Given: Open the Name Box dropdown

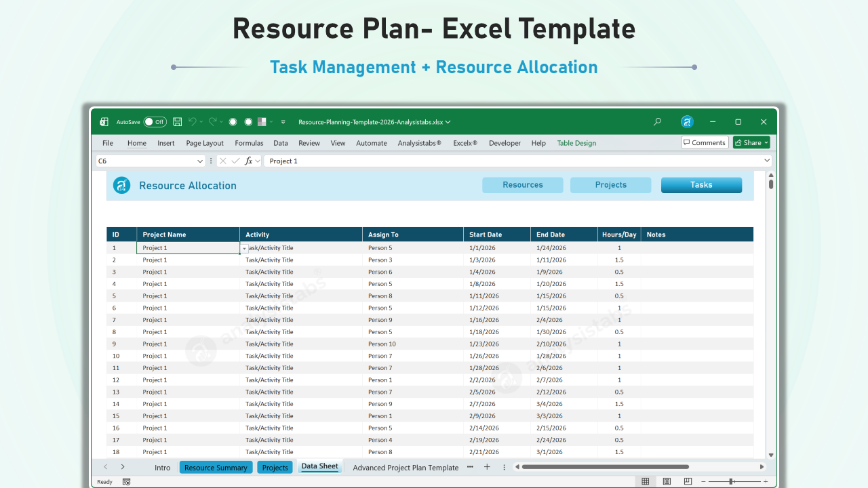Looking at the screenshot, I should click(201, 161).
